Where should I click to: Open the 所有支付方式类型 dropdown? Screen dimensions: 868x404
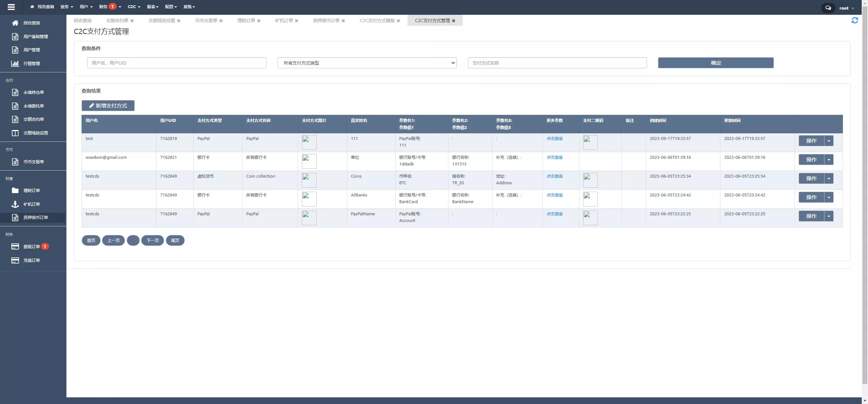coord(367,63)
